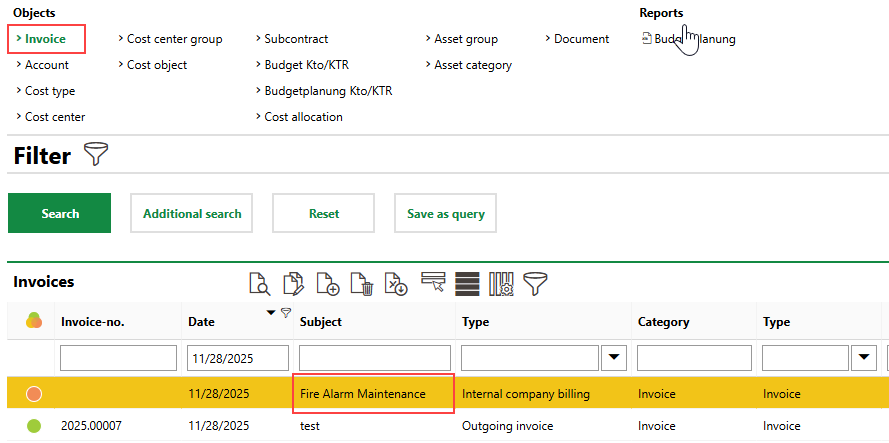Open the Invoice object link
The height and width of the screenshot is (443, 889).
point(45,39)
